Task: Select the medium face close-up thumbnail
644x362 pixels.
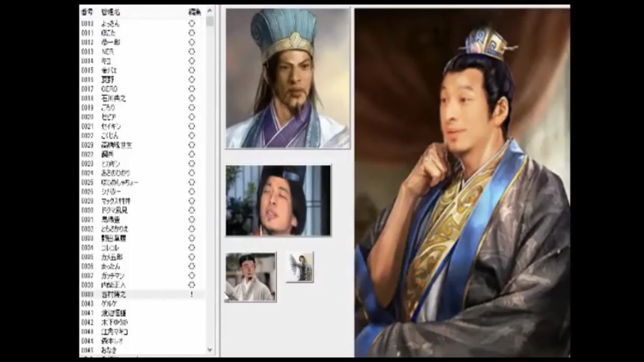Action: coord(279,201)
